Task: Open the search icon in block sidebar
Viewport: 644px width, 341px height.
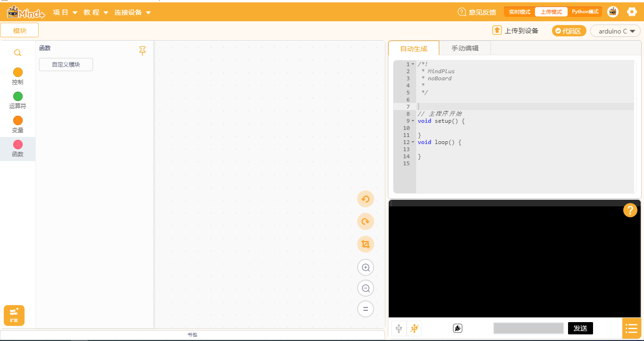Action: pos(17,53)
